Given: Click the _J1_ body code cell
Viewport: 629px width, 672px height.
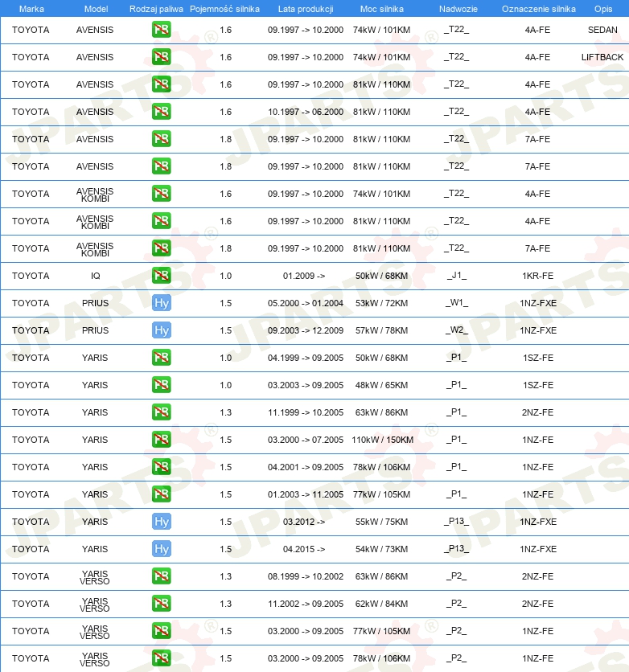Looking at the screenshot, I should coord(457,276).
